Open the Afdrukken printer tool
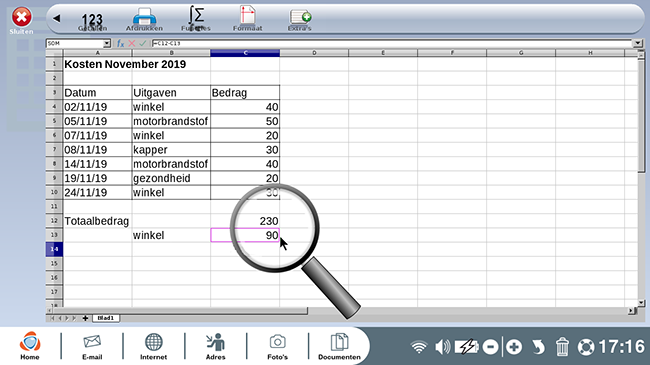 click(144, 19)
